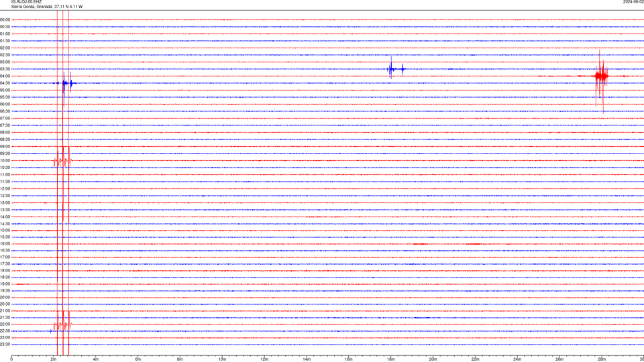This screenshot has height=362, width=644.
Task: Select the 21:00 time row label
Action: [x=5, y=310]
